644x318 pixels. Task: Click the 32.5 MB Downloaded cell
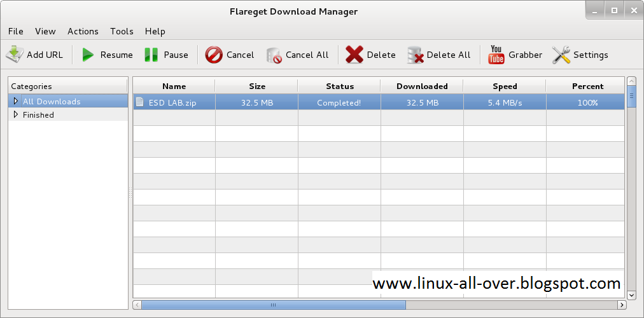point(422,102)
